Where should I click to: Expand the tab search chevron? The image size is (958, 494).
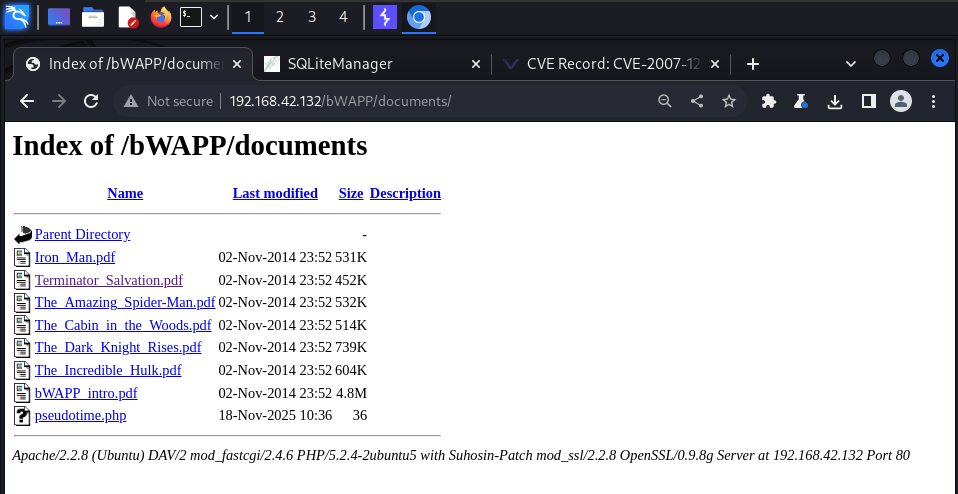[x=850, y=63]
